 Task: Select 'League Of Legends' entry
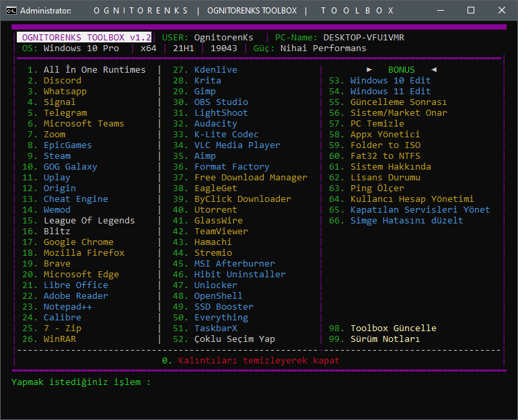click(x=89, y=221)
